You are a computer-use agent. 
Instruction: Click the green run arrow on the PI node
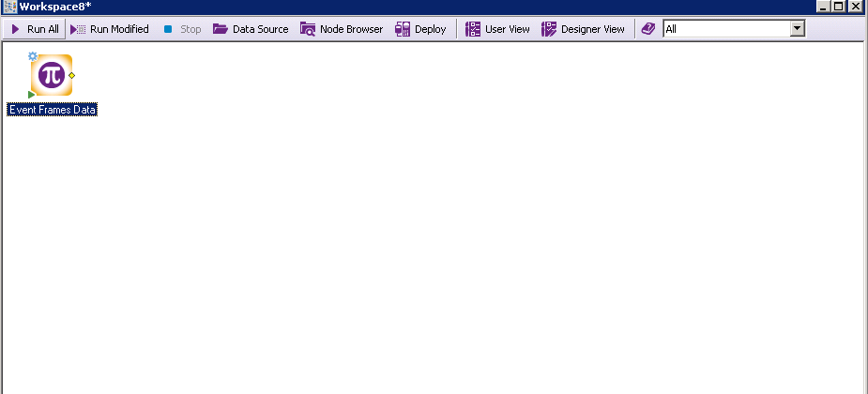point(32,95)
